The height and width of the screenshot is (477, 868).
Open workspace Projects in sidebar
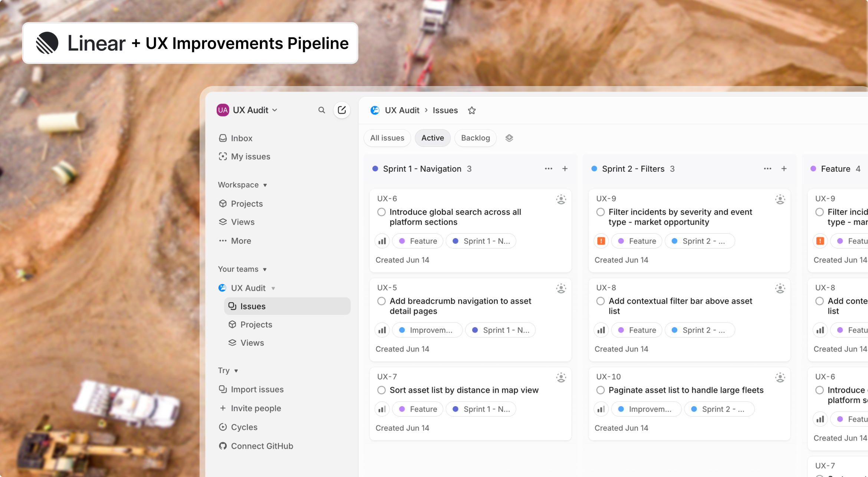pyautogui.click(x=247, y=204)
